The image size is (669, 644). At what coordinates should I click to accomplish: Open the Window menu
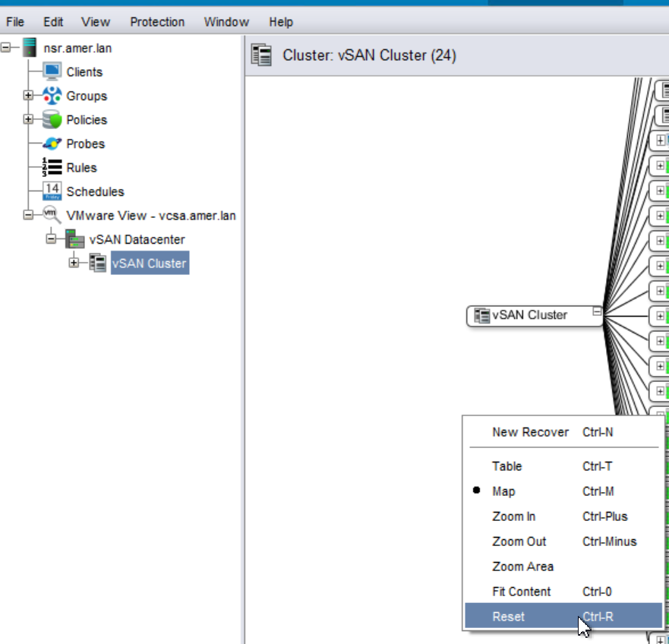[226, 22]
